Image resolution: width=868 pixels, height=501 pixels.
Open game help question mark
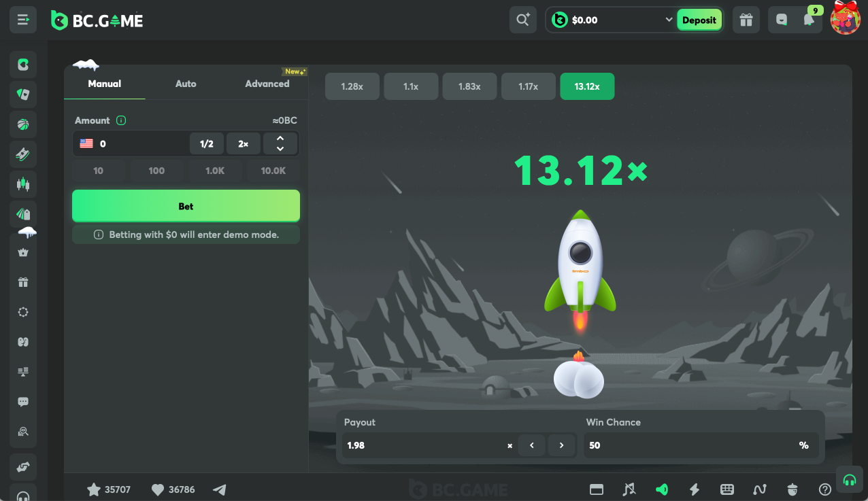(825, 489)
